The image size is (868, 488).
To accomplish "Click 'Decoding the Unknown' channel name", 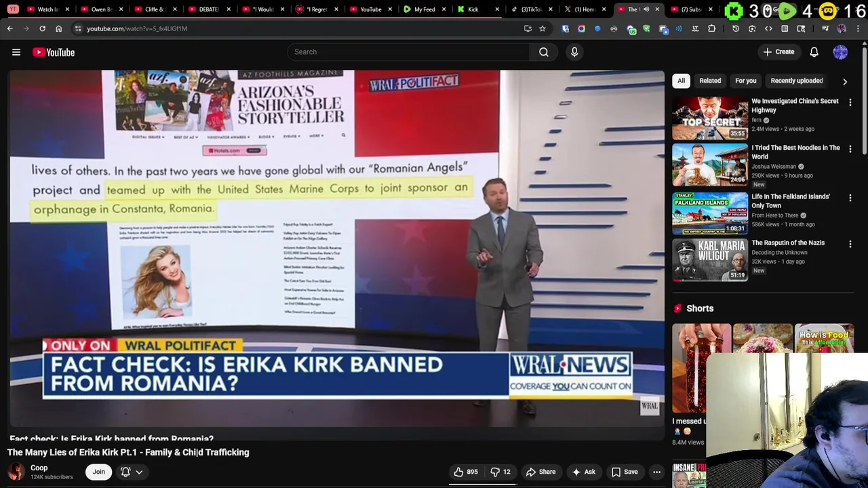I will click(x=779, y=253).
